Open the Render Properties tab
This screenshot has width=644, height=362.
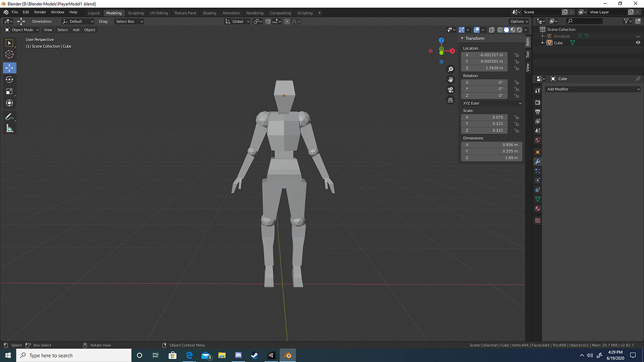click(538, 102)
